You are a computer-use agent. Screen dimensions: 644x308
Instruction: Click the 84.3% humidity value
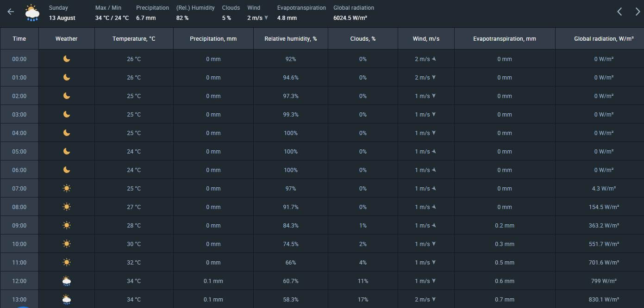click(x=291, y=225)
